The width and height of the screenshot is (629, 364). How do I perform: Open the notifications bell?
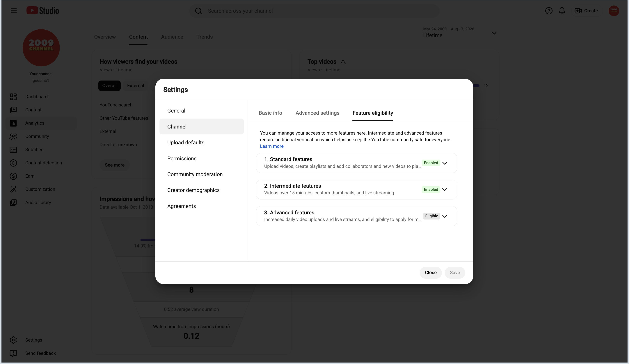pyautogui.click(x=562, y=11)
